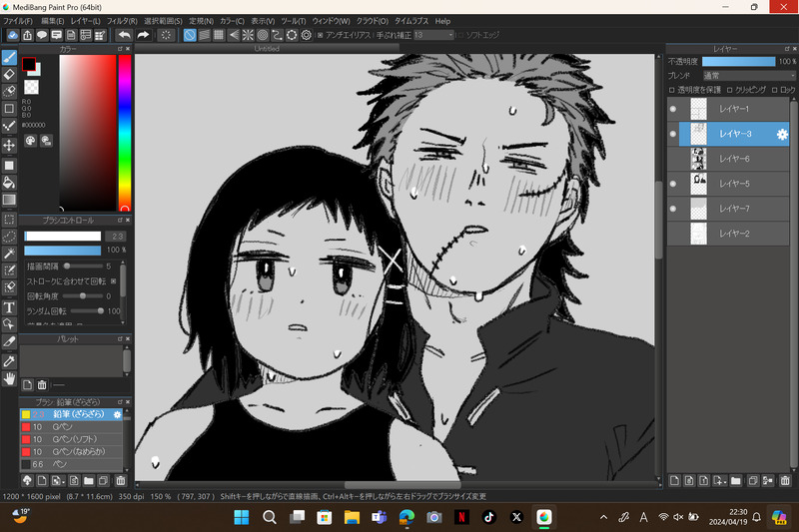
Task: Delete brush with trash icon in brush panel
Action: pyautogui.click(x=121, y=480)
